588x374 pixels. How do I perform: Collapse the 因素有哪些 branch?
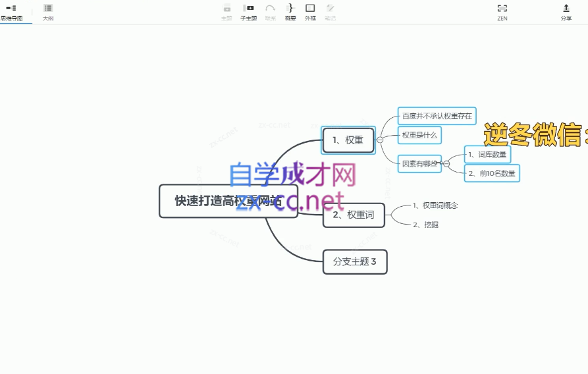coord(446,163)
